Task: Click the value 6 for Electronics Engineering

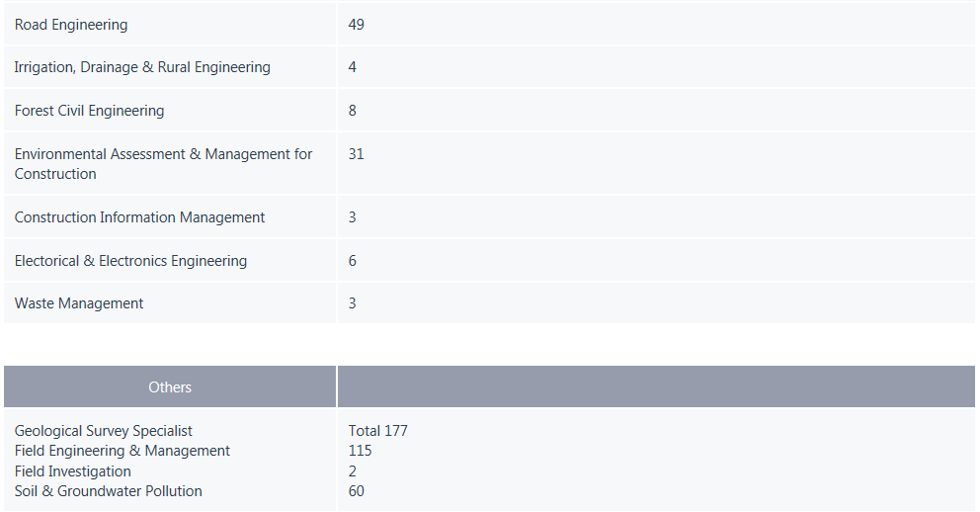Action: pos(353,261)
